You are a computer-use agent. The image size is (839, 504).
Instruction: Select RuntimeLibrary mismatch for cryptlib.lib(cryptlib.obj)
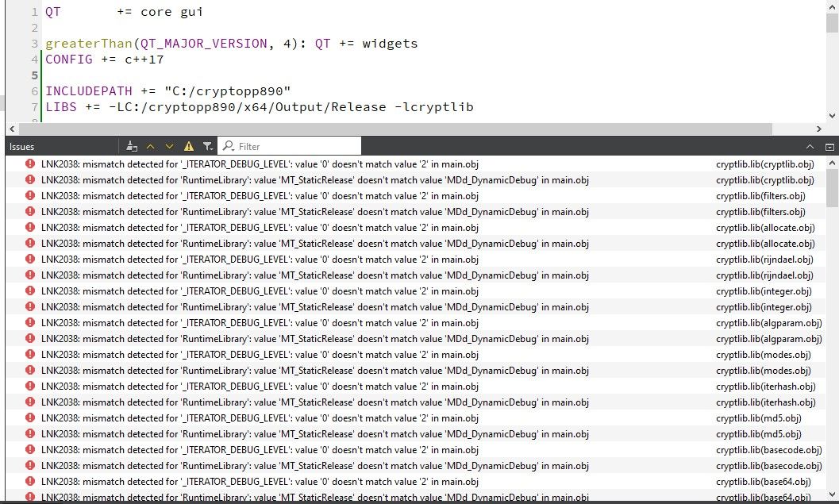point(415,179)
